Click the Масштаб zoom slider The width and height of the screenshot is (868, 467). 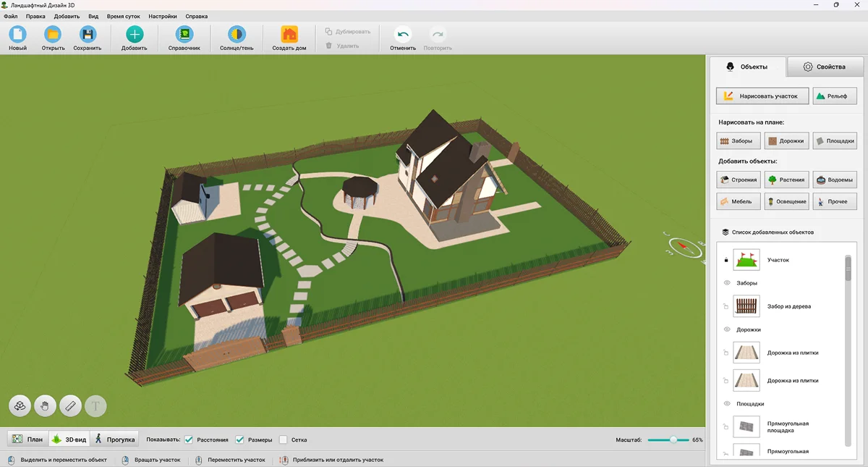[x=668, y=439]
